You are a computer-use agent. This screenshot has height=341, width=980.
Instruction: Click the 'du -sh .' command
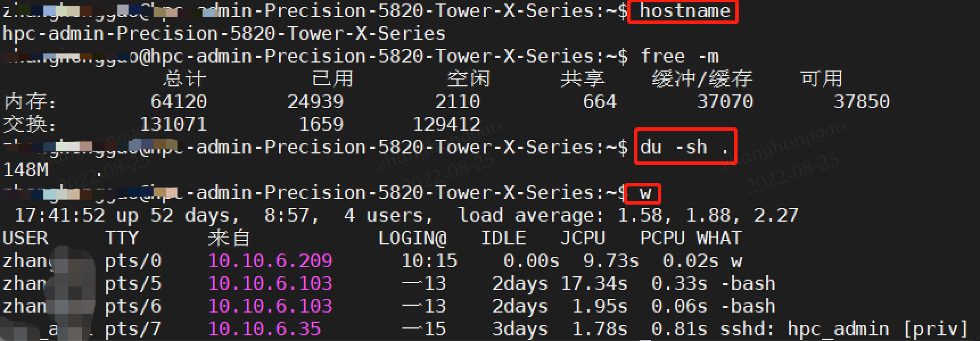pos(685,147)
